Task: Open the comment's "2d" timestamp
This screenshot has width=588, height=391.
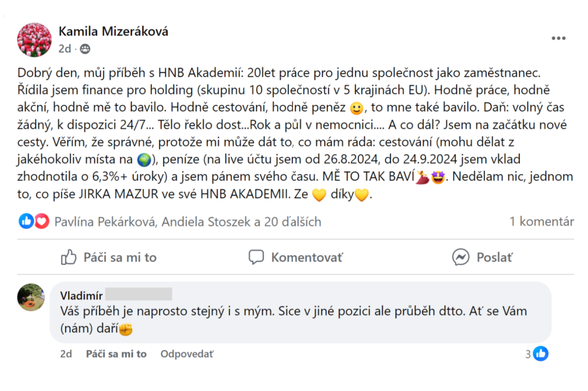Action: (65, 353)
